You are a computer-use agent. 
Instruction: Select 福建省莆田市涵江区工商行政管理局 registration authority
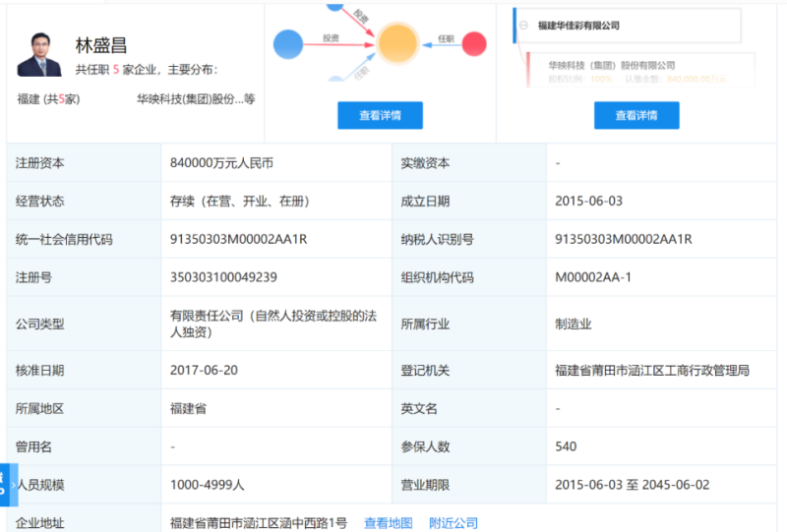[x=652, y=370]
